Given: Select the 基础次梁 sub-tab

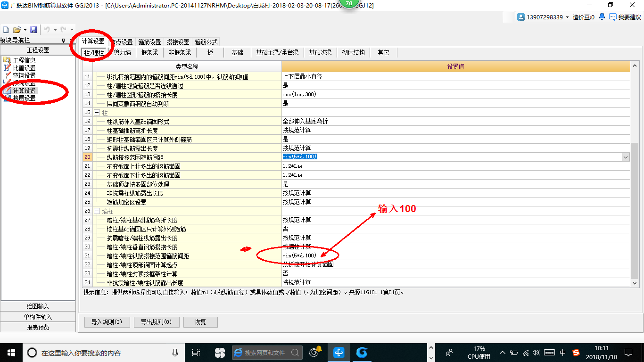Looking at the screenshot, I should coord(320,52).
